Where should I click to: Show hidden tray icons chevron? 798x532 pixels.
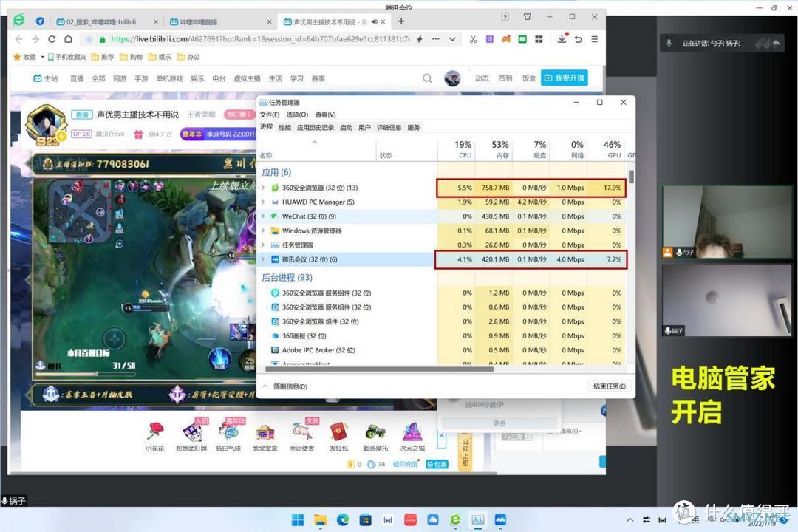(x=630, y=519)
